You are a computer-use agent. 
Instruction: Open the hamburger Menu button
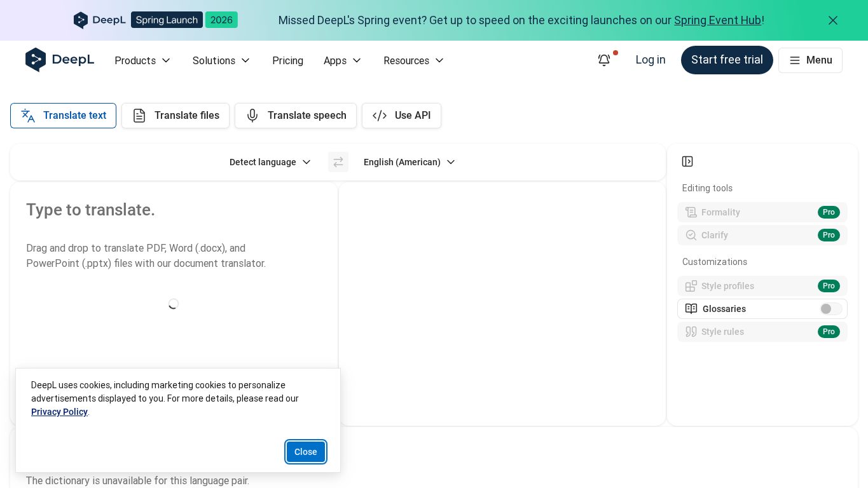point(810,60)
